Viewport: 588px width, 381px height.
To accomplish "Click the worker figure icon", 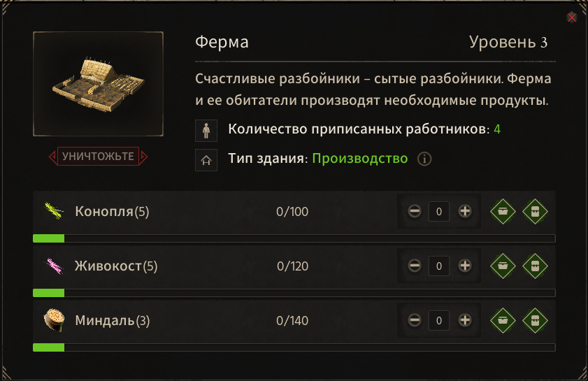I will pos(206,131).
